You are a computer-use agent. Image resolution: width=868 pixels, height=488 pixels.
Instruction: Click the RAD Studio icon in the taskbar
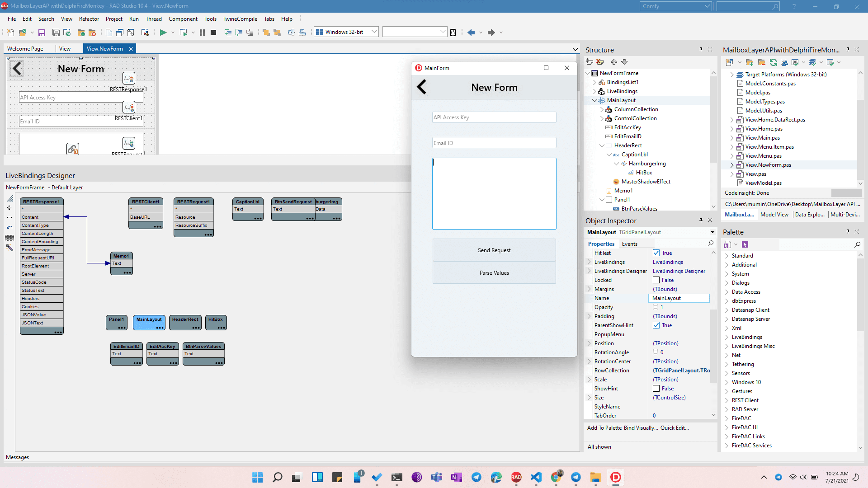point(516,477)
